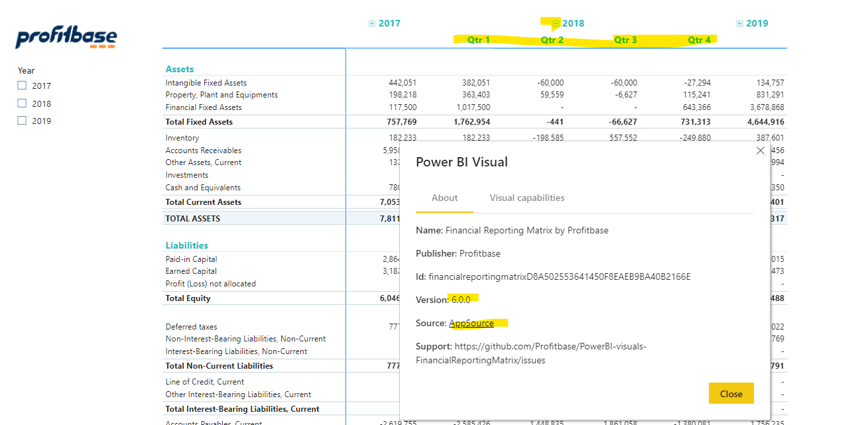868x425 pixels.
Task: Select the Qtr 2 column header
Action: [x=552, y=40]
